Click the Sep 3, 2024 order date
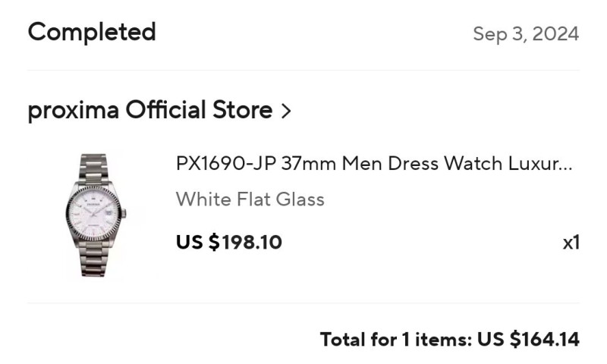Screen dimensions: 607x364 526,34
